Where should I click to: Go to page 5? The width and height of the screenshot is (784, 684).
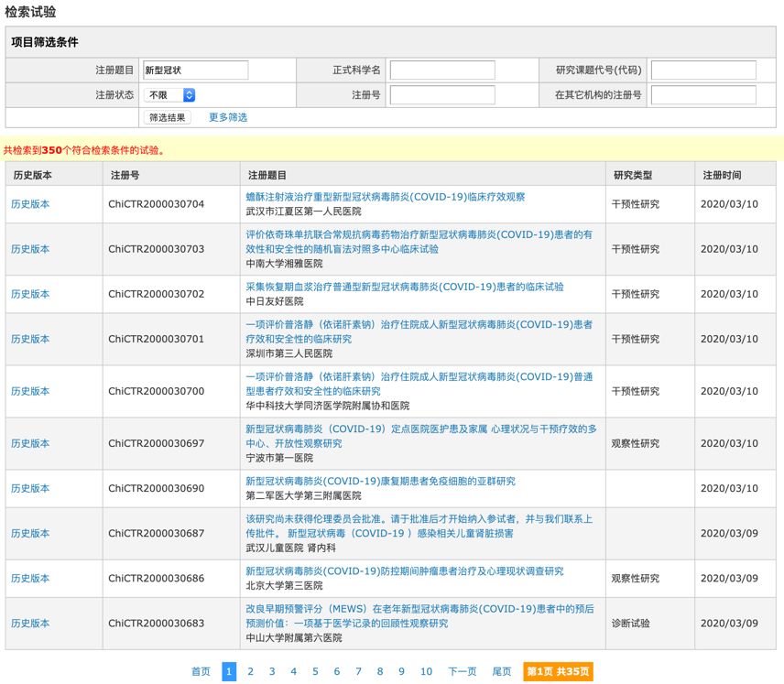tap(315, 671)
